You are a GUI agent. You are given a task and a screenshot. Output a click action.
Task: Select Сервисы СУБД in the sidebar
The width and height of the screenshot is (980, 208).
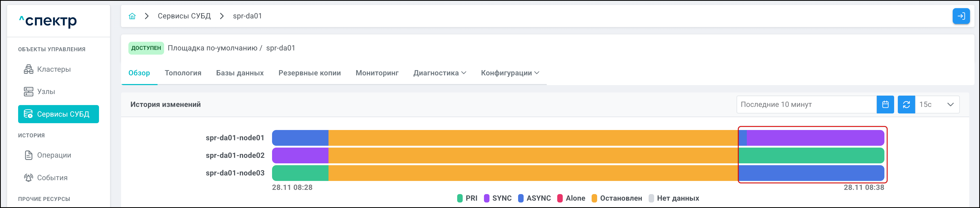59,114
